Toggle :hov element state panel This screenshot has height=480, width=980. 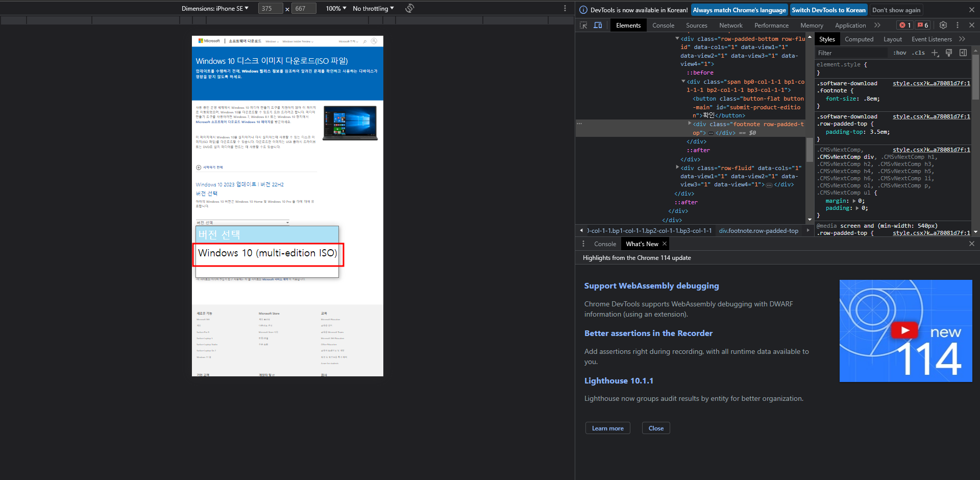900,53
